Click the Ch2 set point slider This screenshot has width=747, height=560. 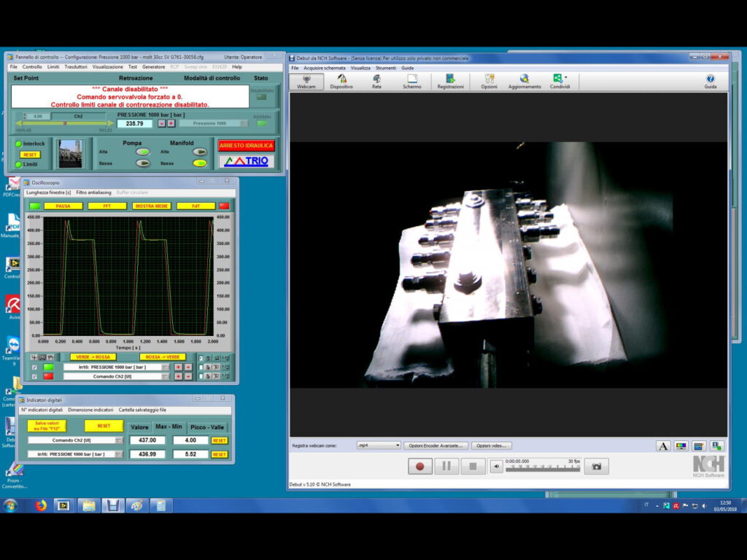pyautogui.click(x=65, y=123)
